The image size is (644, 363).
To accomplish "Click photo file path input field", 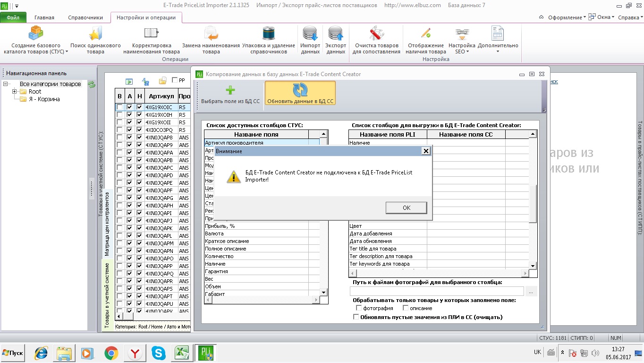I will 437,292.
